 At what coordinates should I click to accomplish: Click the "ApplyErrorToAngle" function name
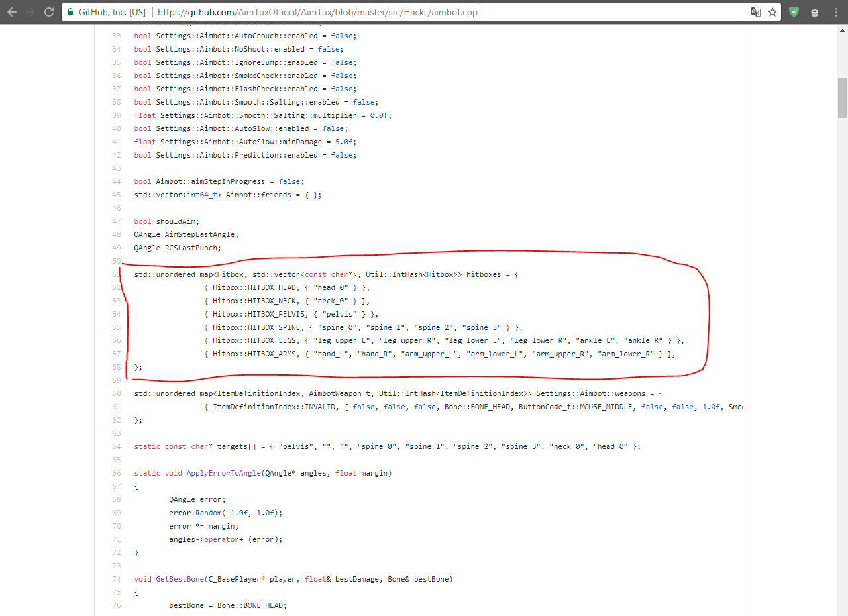click(224, 473)
